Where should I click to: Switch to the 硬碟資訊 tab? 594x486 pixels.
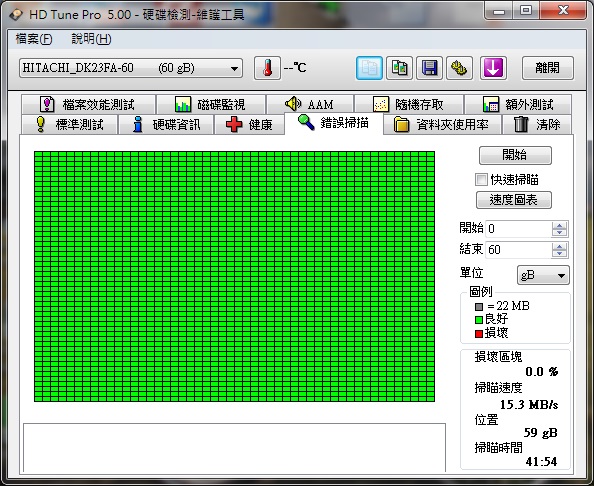point(166,125)
